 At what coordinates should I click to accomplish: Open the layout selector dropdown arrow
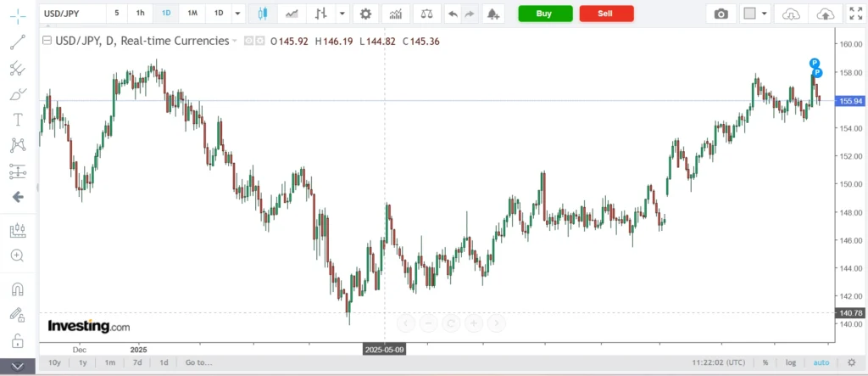(765, 14)
